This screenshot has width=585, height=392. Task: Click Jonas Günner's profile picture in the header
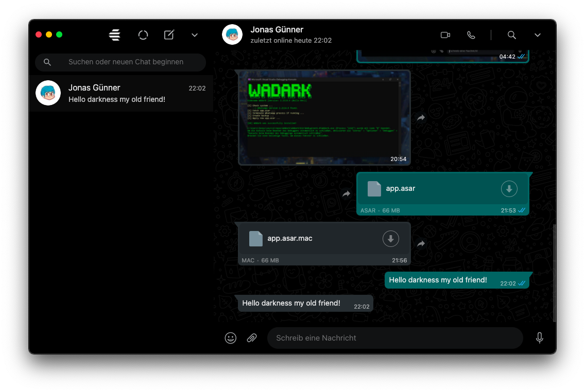coord(232,34)
